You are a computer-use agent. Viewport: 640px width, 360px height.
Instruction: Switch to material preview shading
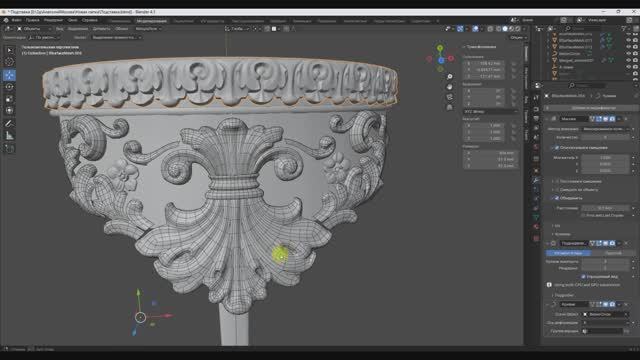(511, 29)
